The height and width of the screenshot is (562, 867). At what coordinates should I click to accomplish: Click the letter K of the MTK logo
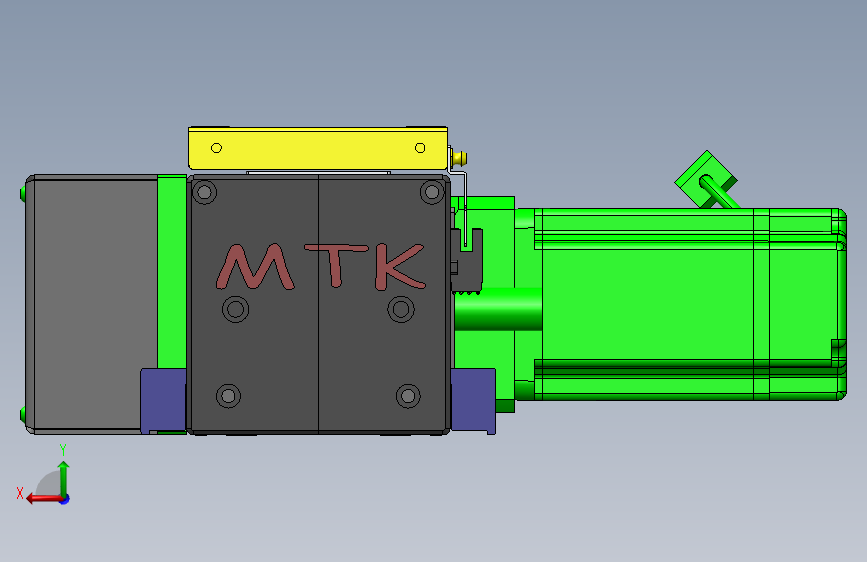(x=400, y=267)
